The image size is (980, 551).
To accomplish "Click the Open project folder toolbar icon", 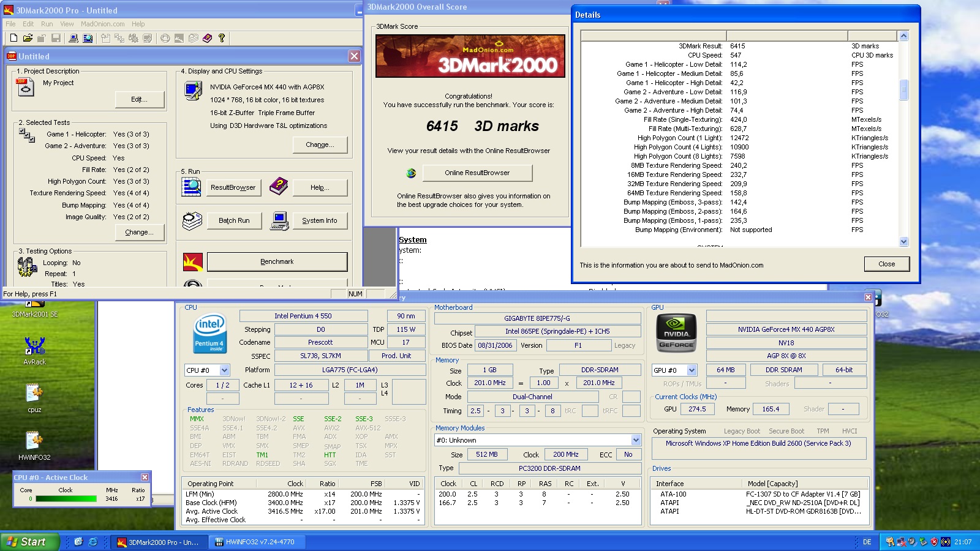I will pyautogui.click(x=28, y=38).
